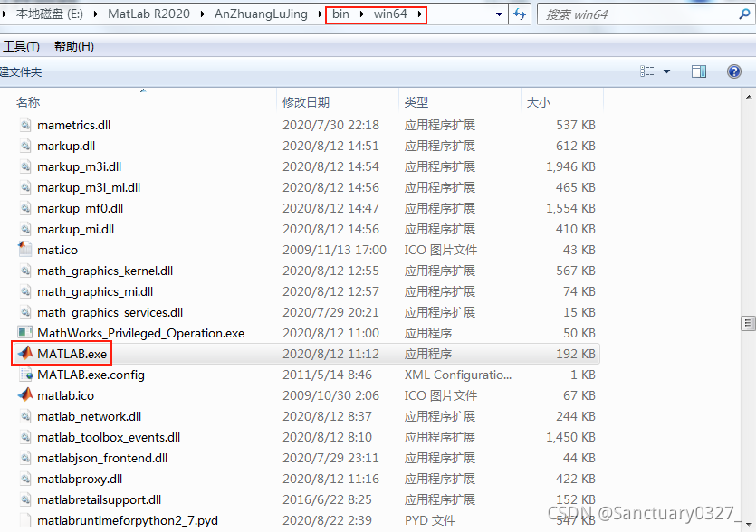Click the MATLAB.exe application icon
Viewport: 756px width, 532px height.
[x=25, y=354]
